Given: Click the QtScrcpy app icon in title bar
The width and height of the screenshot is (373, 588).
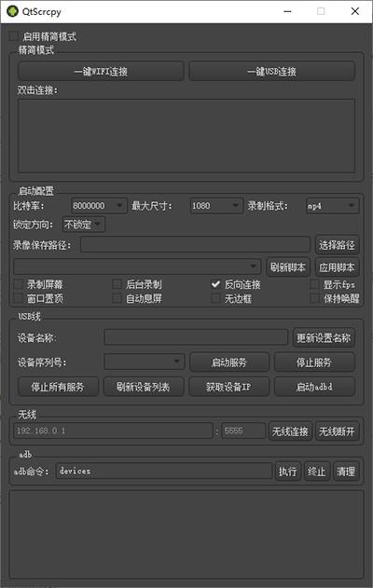Looking at the screenshot, I should coord(12,11).
